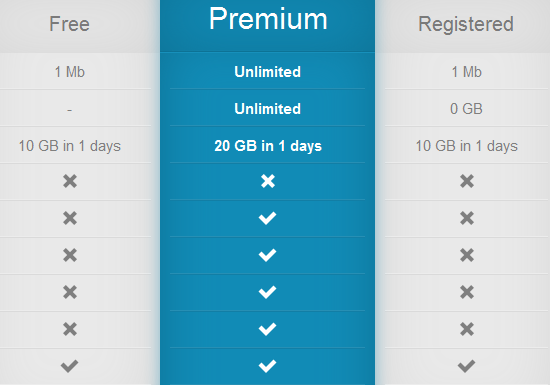
Task: Click the gray checkmark in Registered column
Action: [x=467, y=366]
